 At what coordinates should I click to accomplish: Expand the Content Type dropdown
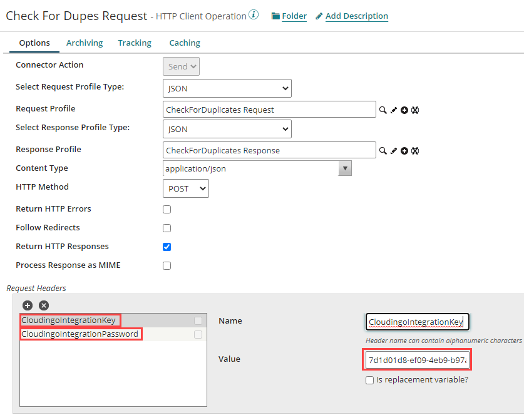point(344,168)
